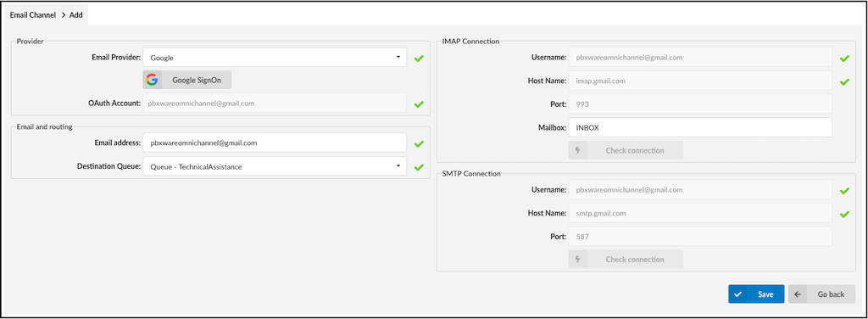This screenshot has width=868, height=319.
Task: Click the OAuth Account field
Action: point(275,103)
